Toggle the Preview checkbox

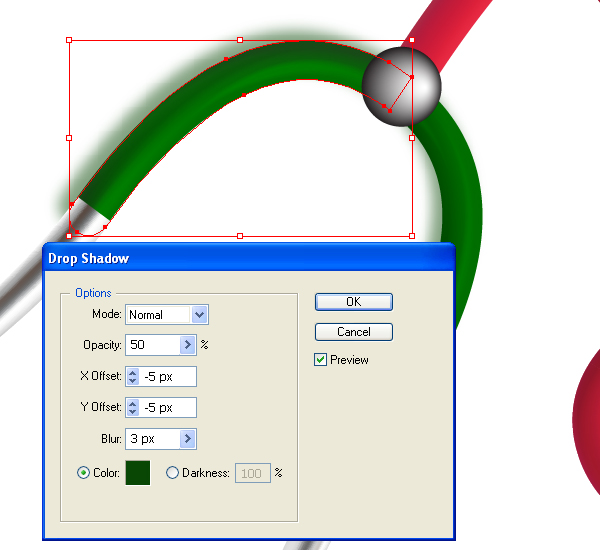320,360
